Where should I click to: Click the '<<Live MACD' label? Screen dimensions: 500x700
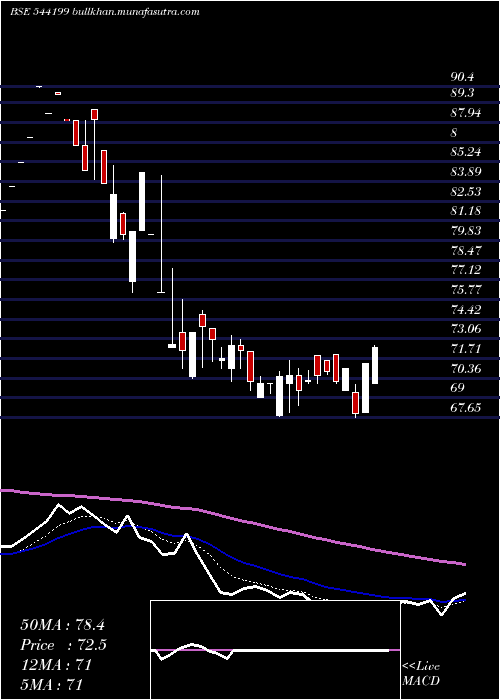click(421, 674)
